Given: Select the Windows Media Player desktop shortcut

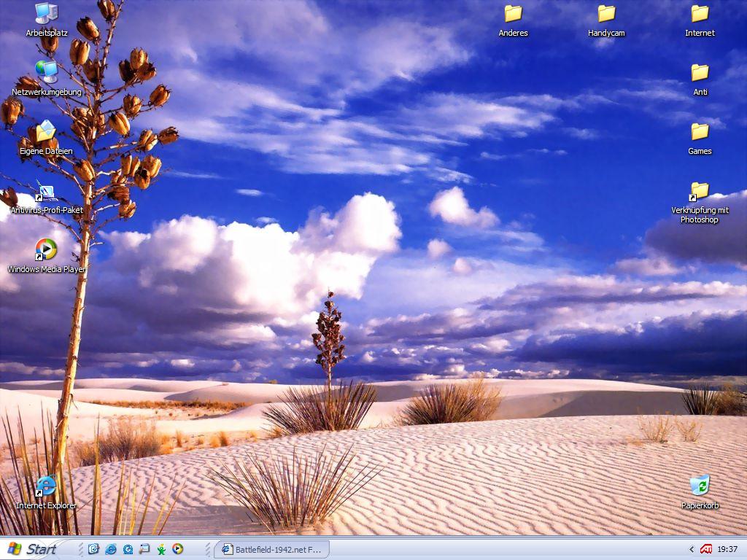Looking at the screenshot, I should pos(46,256).
